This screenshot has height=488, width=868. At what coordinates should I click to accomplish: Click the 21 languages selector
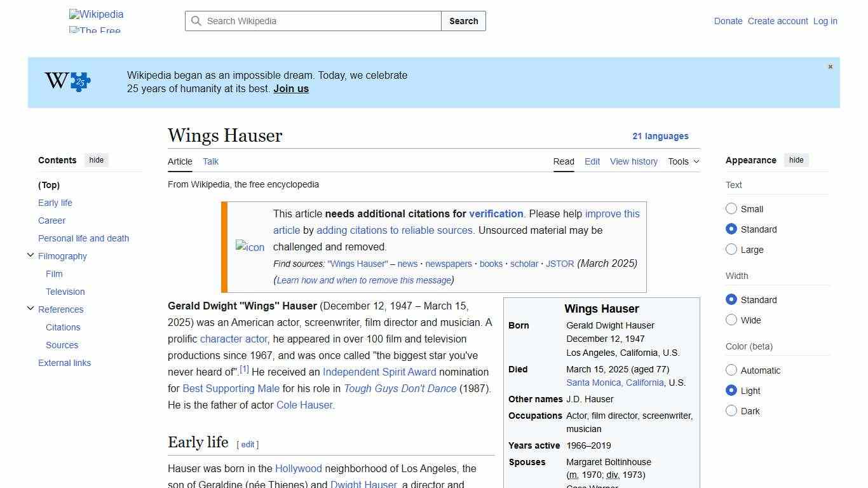(x=661, y=136)
